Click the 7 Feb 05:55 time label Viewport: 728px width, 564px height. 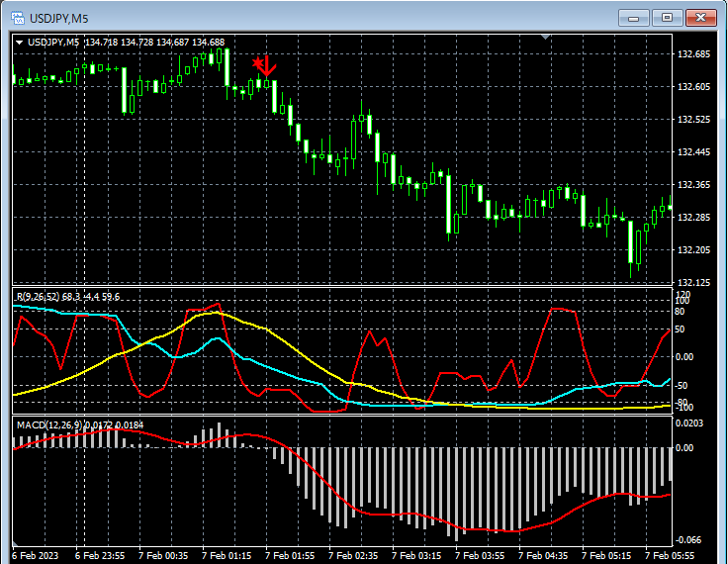(670, 556)
